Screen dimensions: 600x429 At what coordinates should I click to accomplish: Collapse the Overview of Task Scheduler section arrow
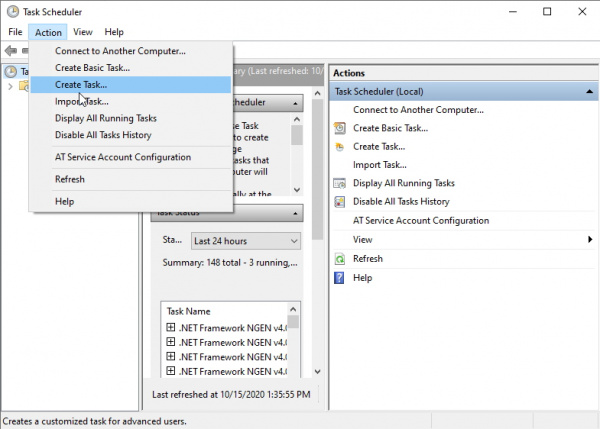tap(295, 103)
